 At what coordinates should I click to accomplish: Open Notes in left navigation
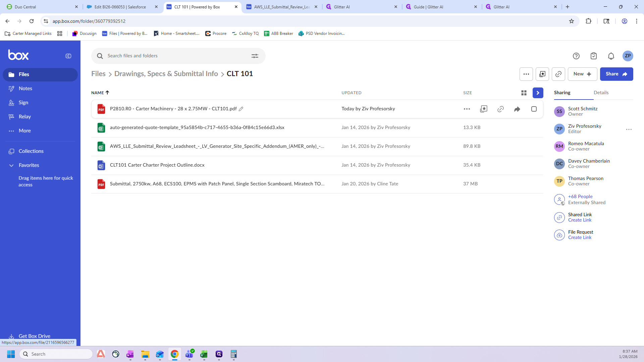(x=25, y=88)
